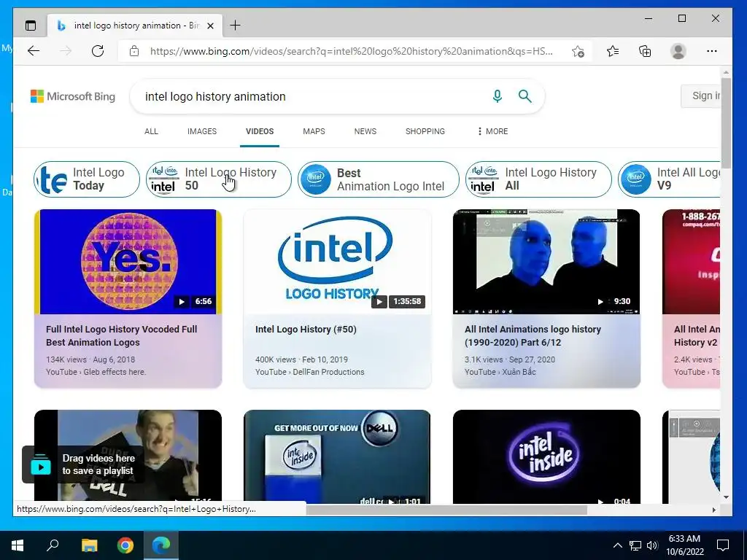The height and width of the screenshot is (560, 747).
Task: Click the address bar URL
Action: [352, 51]
